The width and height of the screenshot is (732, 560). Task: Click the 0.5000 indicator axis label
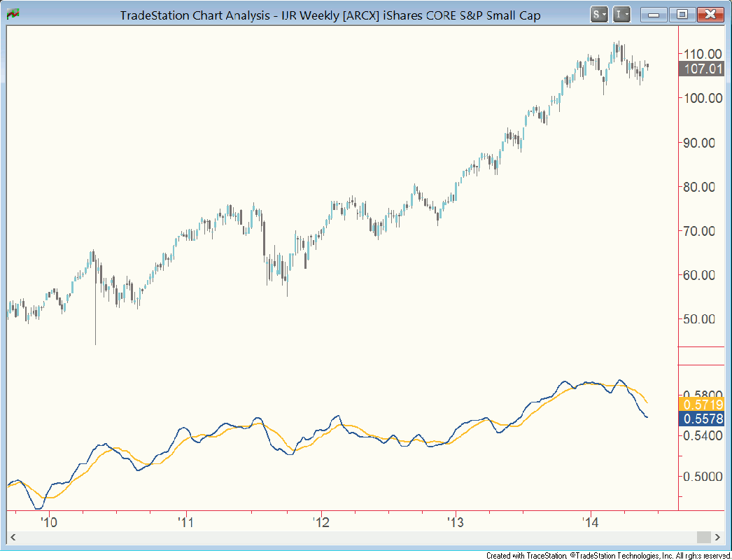click(703, 477)
